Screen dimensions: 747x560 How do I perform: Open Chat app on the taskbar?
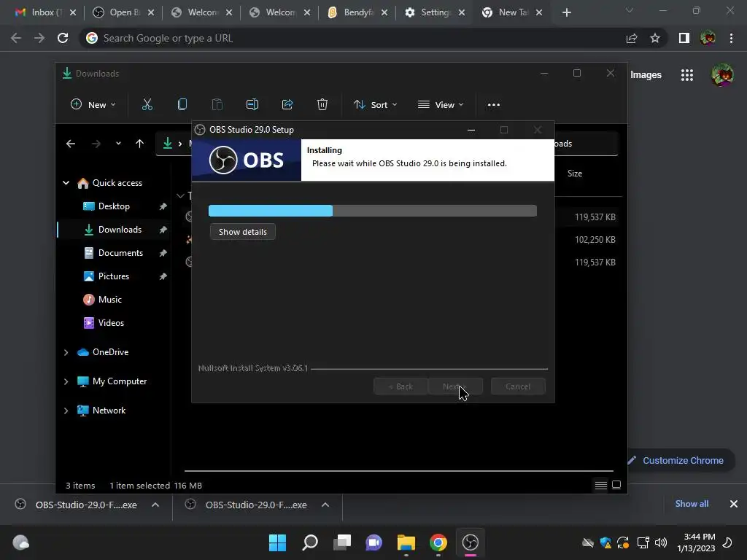click(374, 542)
